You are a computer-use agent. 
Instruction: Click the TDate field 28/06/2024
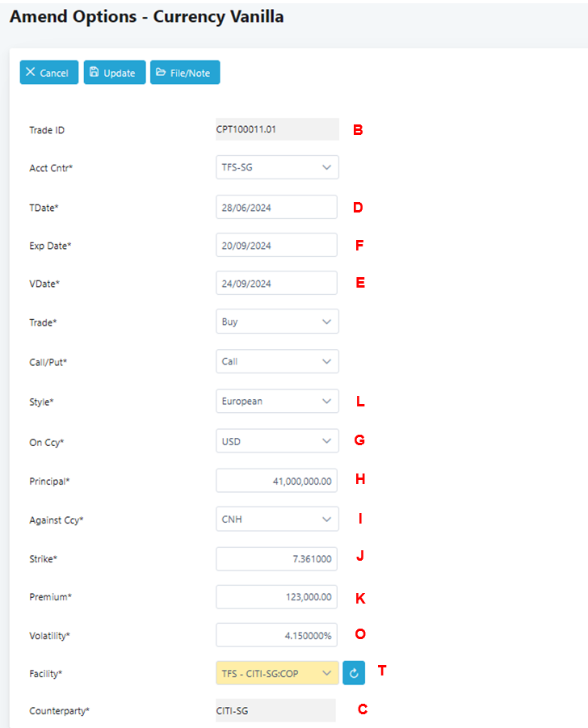[276, 207]
